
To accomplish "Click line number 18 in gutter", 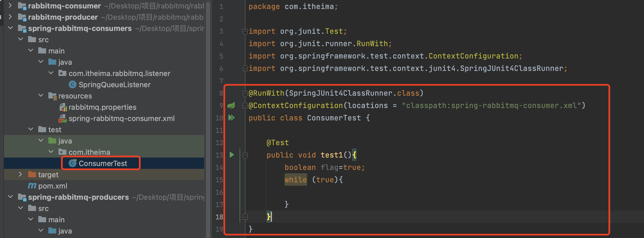I will [x=219, y=217].
